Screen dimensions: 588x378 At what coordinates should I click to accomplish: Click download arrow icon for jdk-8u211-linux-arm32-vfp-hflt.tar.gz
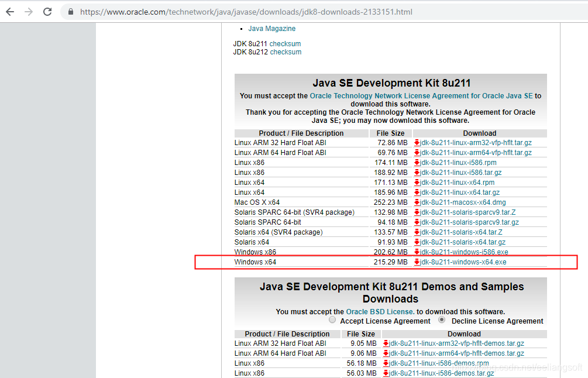[417, 143]
